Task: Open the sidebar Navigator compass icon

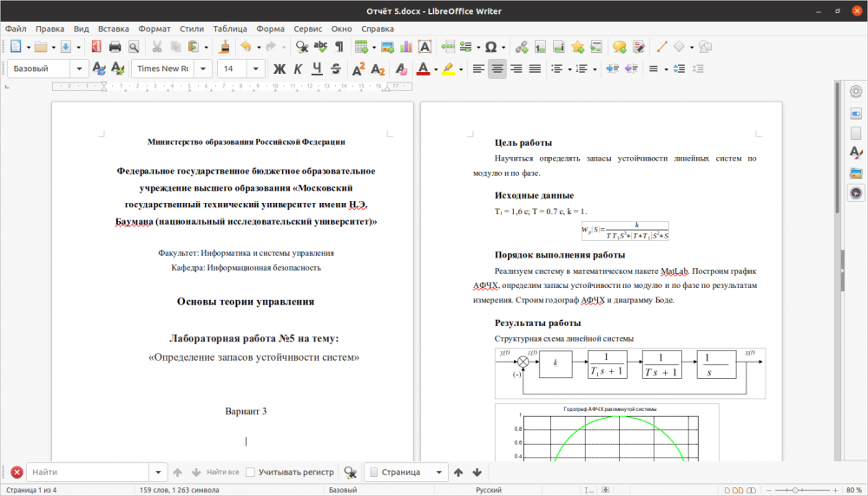Action: point(856,193)
